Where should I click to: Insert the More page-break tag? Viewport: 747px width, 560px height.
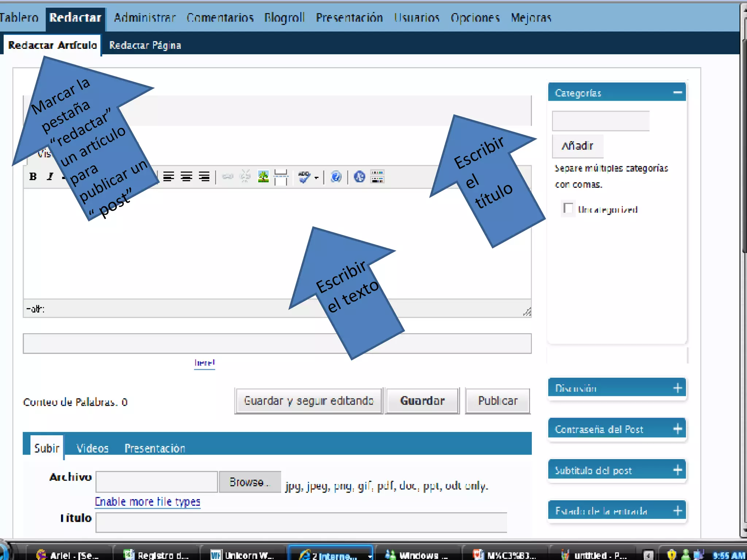[281, 177]
